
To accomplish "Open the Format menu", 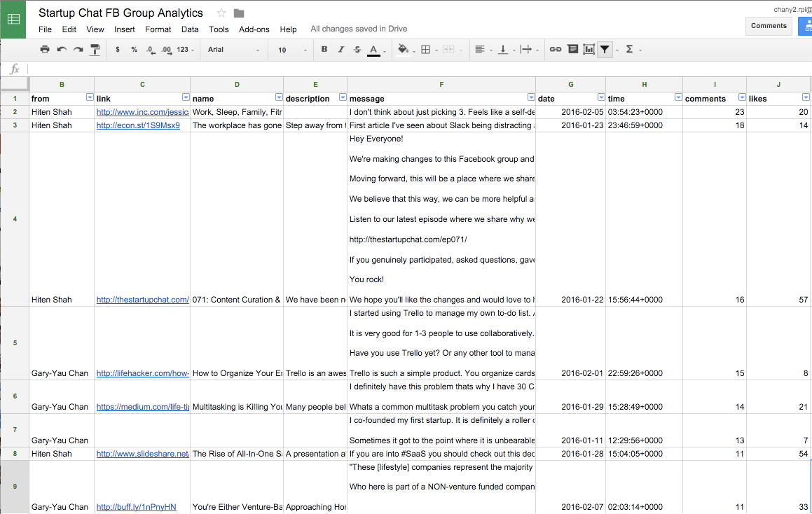I will [158, 29].
